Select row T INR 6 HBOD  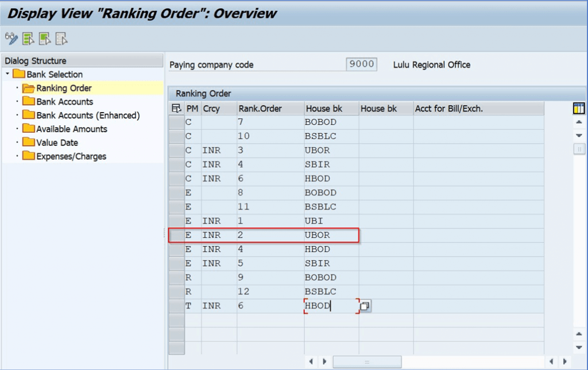coord(176,306)
